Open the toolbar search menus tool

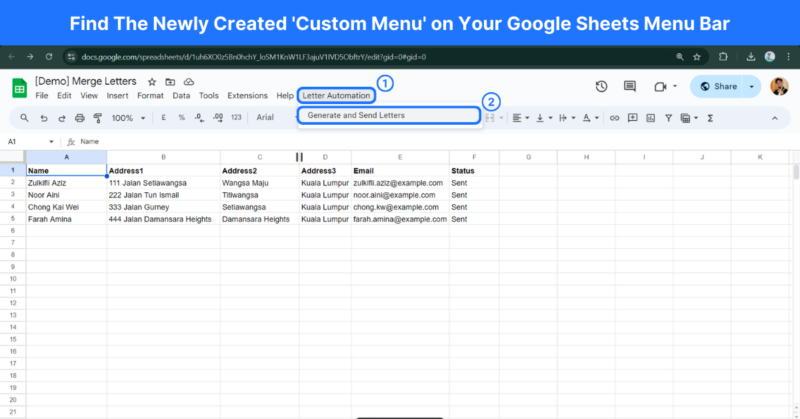point(24,118)
